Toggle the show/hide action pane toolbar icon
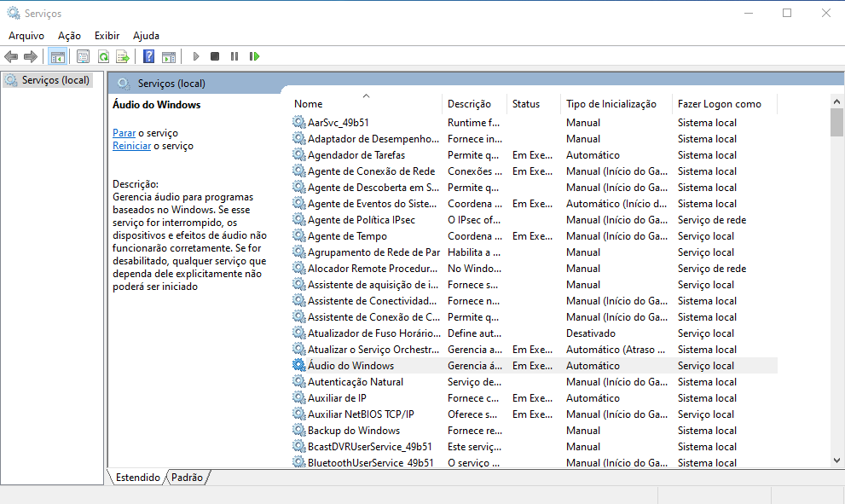Viewport: 845px width, 504px height. (x=169, y=56)
